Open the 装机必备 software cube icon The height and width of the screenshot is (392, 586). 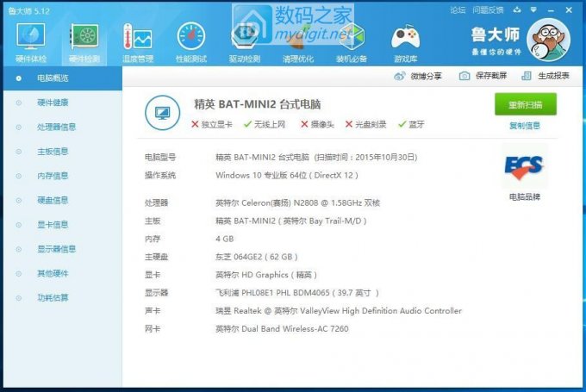[351, 38]
